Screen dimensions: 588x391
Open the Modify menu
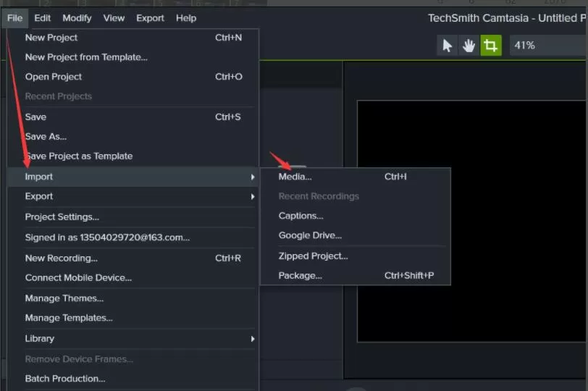tap(77, 18)
